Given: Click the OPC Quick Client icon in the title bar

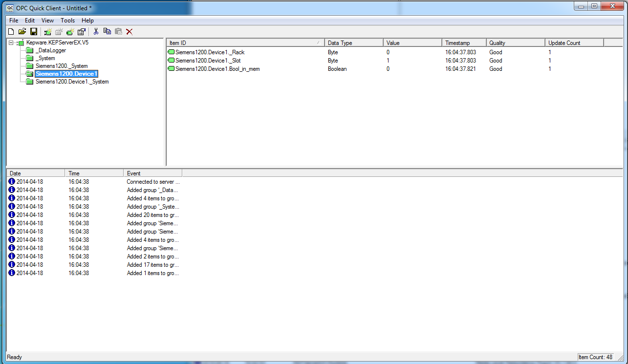Looking at the screenshot, I should pos(10,8).
